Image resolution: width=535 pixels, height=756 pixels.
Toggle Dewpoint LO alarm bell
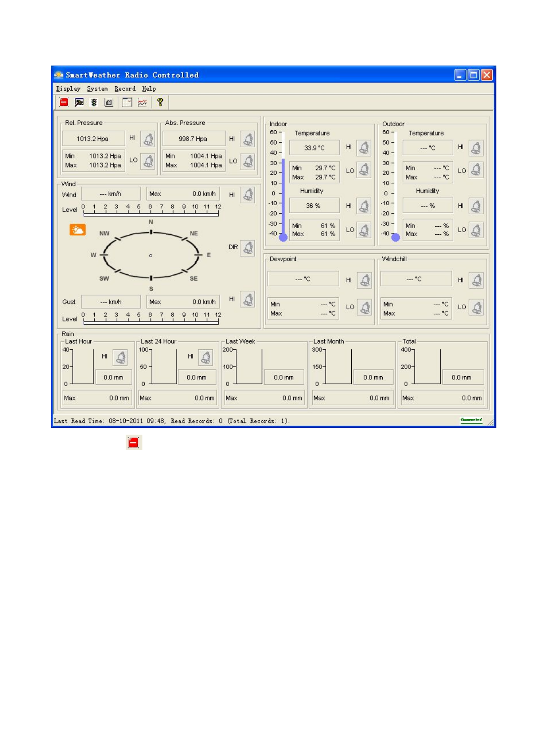(364, 307)
